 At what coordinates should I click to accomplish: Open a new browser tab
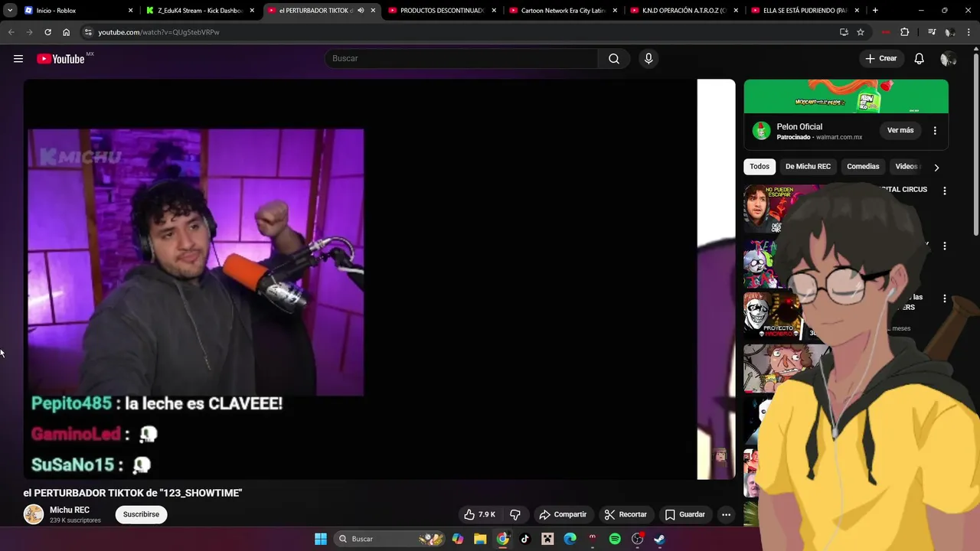[875, 11]
